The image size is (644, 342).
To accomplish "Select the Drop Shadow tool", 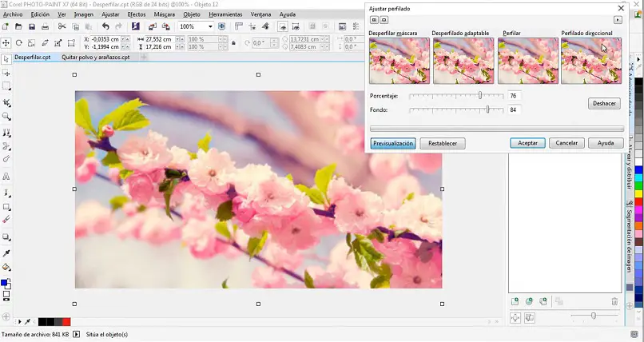I will click(x=6, y=237).
